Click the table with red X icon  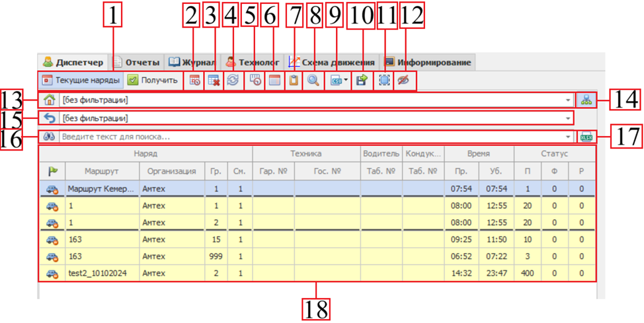[213, 81]
